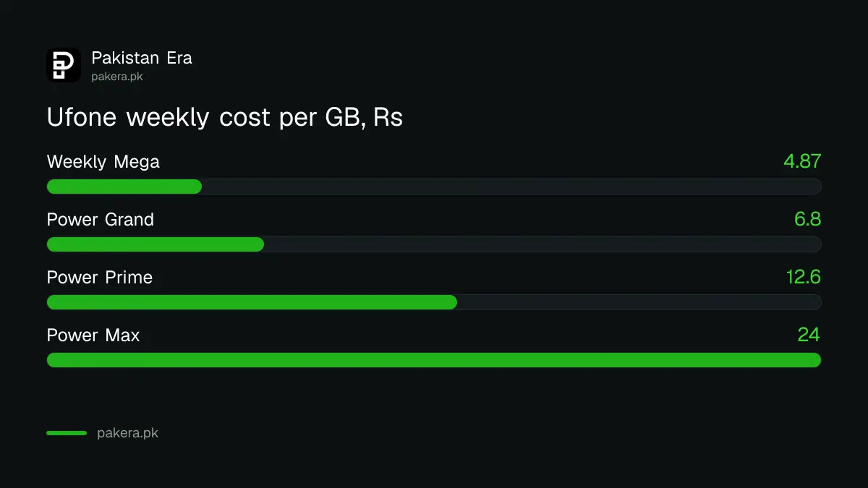
Task: Click the Pakistan Era logo icon
Action: (64, 65)
